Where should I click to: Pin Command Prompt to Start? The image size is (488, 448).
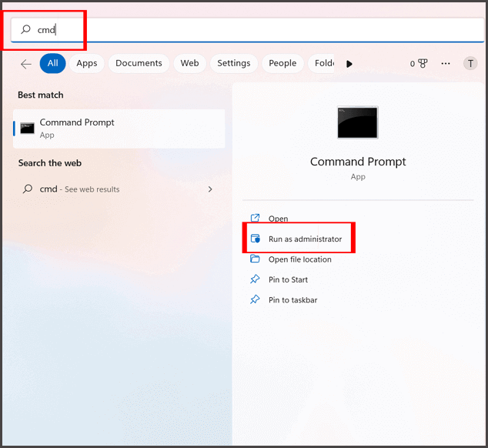(x=289, y=279)
